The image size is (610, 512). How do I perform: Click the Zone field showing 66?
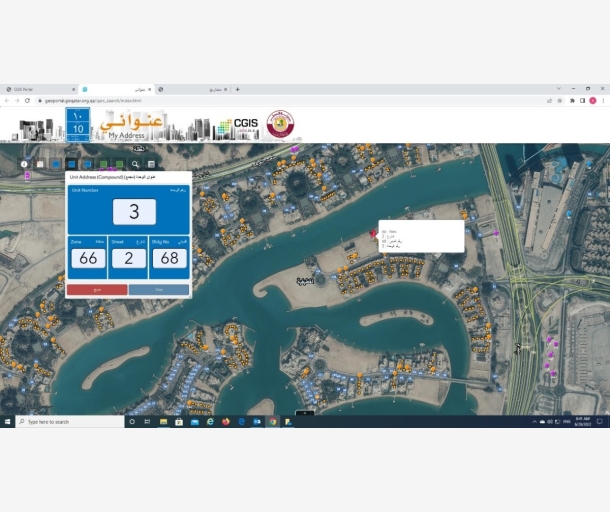pyautogui.click(x=88, y=258)
